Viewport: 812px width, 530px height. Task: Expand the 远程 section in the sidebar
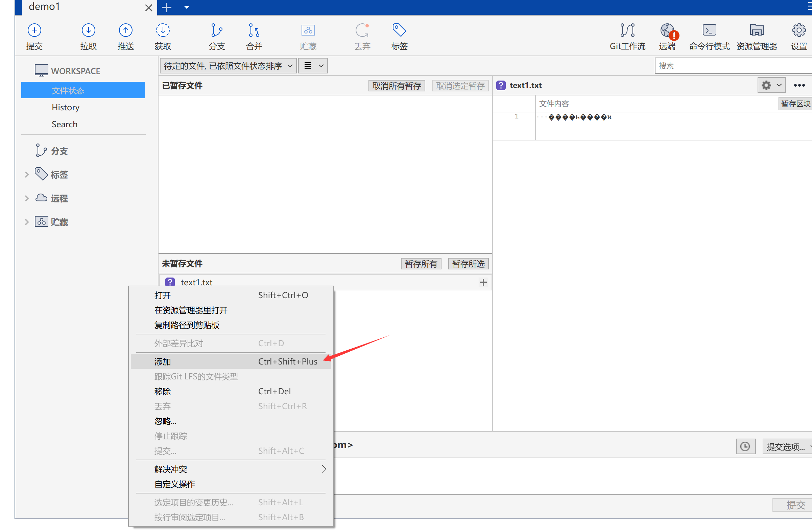click(x=27, y=198)
